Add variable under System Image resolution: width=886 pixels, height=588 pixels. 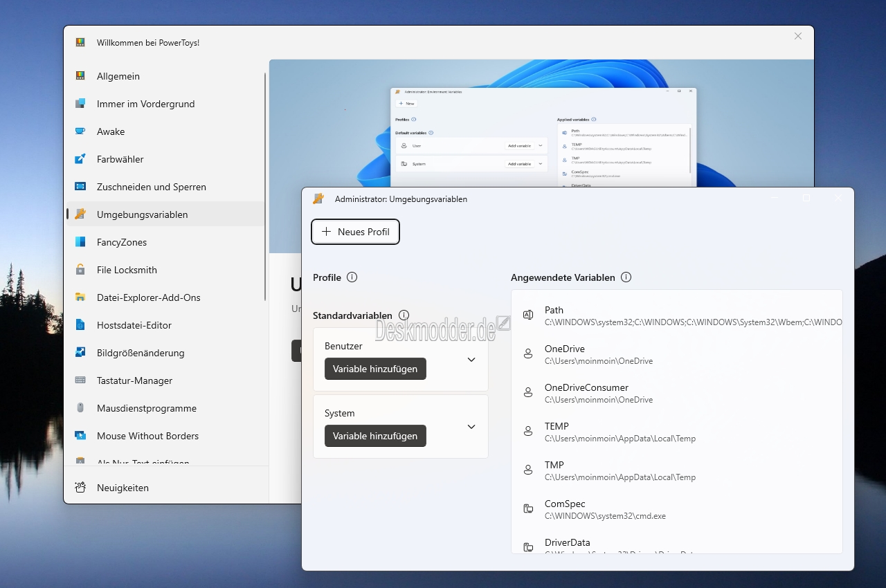(x=375, y=436)
